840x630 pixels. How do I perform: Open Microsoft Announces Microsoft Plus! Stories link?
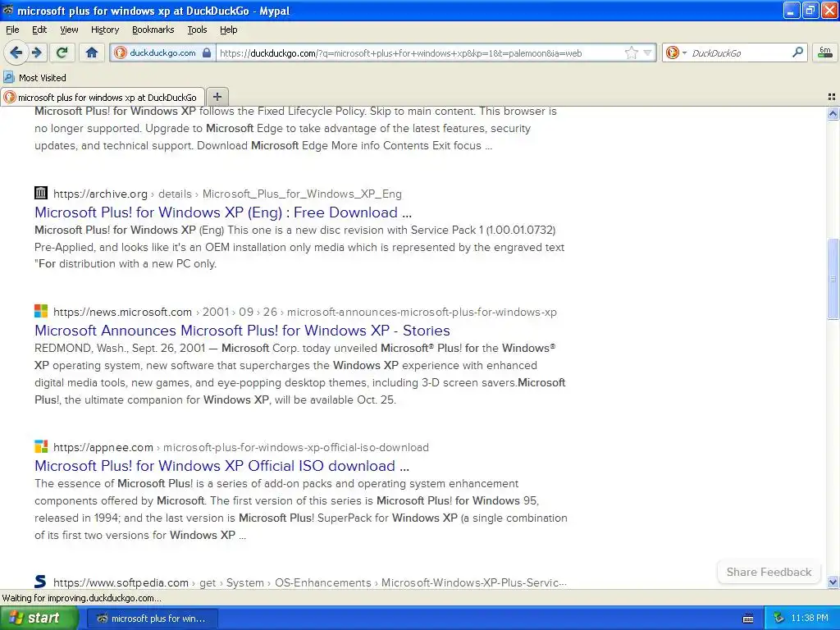click(x=242, y=331)
